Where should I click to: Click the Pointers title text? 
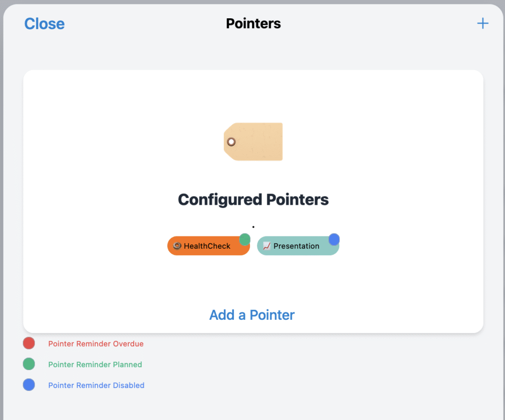253,24
